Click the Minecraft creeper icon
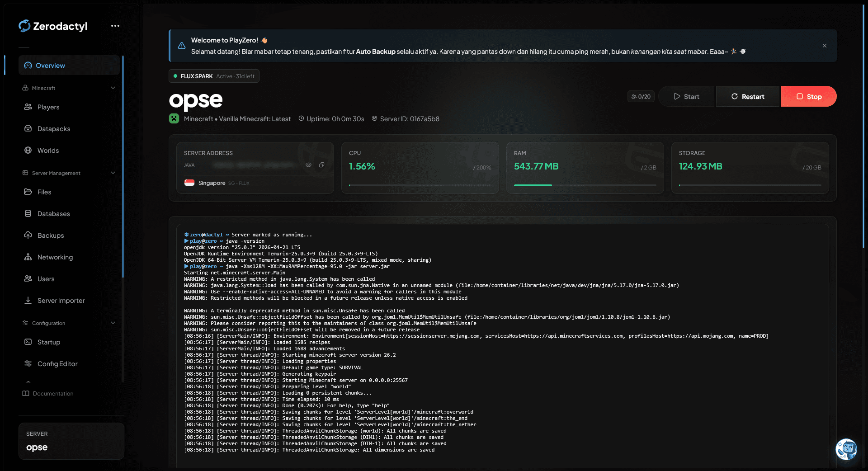This screenshot has width=868, height=471. (x=174, y=118)
